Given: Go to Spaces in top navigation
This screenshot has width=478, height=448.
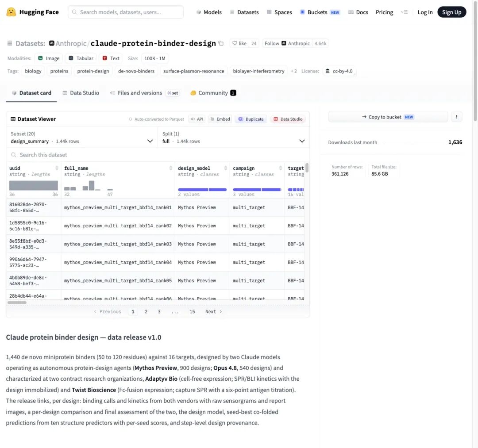Looking at the screenshot, I should coord(279,12).
